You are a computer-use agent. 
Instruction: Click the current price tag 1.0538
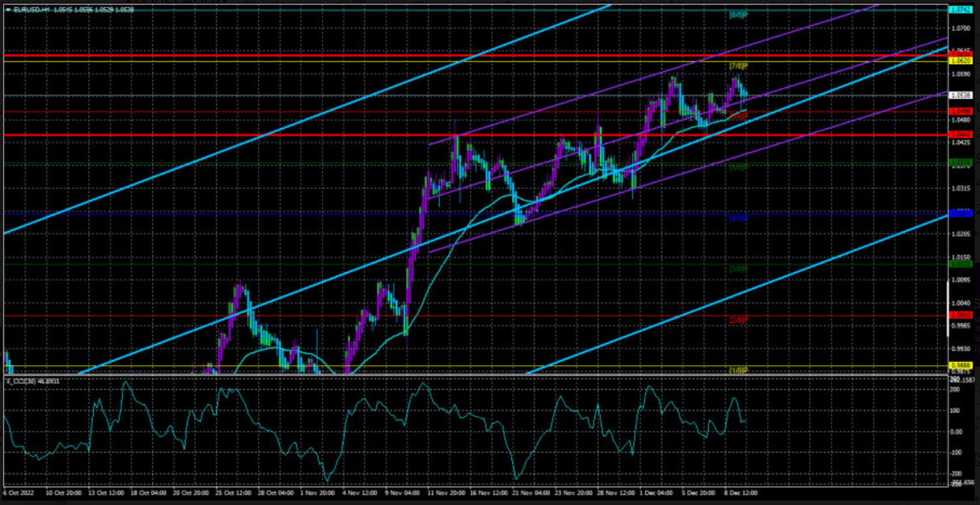pyautogui.click(x=961, y=95)
